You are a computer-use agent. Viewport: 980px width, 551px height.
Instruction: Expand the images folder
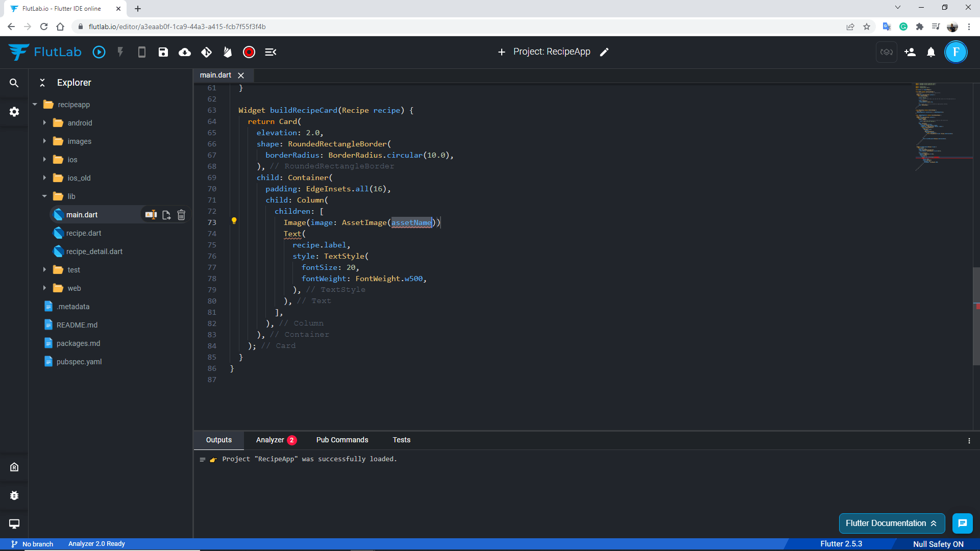[44, 141]
